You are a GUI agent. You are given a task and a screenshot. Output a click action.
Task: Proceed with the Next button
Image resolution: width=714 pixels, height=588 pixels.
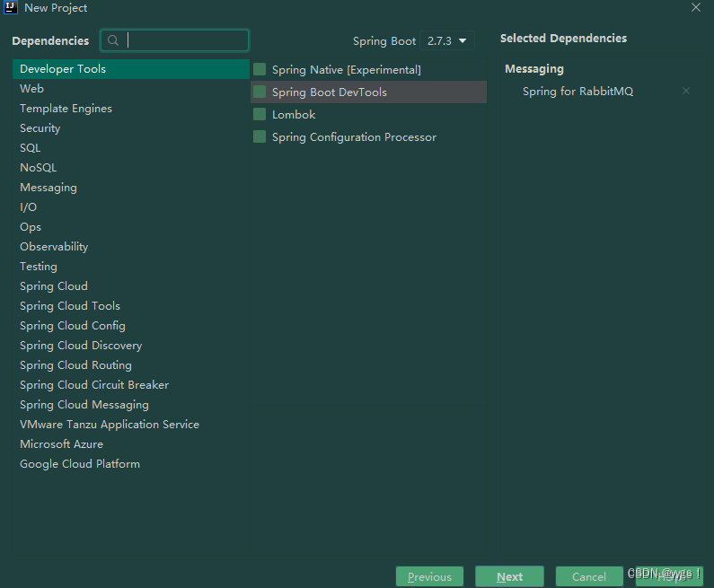(x=509, y=576)
